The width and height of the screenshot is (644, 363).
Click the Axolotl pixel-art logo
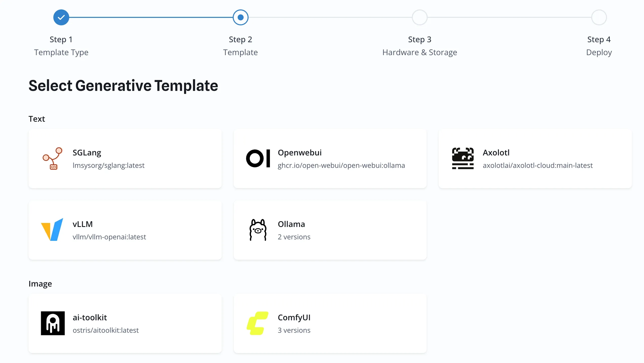pyautogui.click(x=463, y=158)
